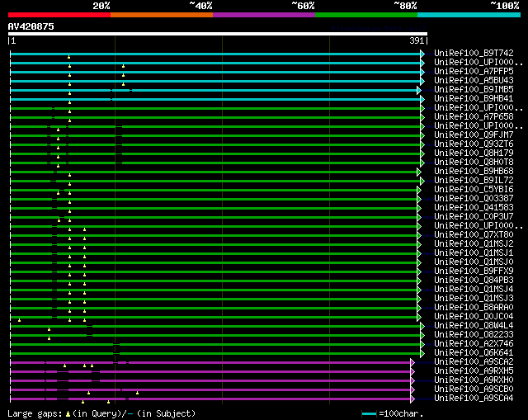Click the arrowhead ending the B9IMB5 alignment
This screenshot has width=528, height=420.
click(x=419, y=90)
